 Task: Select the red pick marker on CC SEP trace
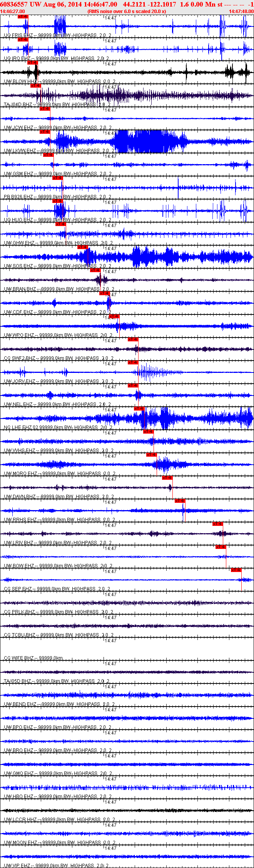236,570
